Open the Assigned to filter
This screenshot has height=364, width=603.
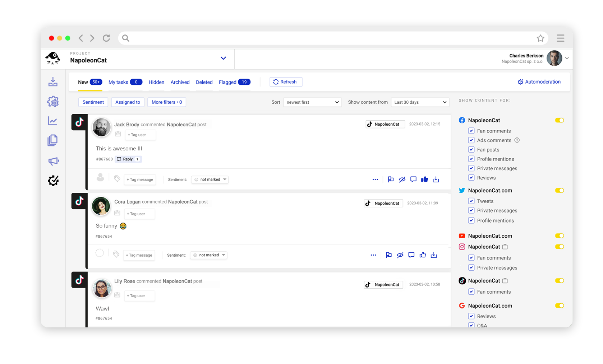128,102
